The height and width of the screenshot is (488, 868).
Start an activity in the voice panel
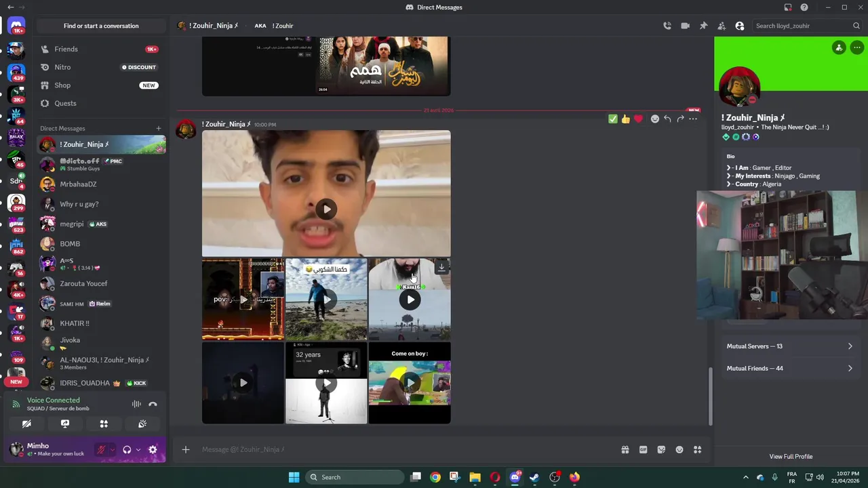point(104,424)
